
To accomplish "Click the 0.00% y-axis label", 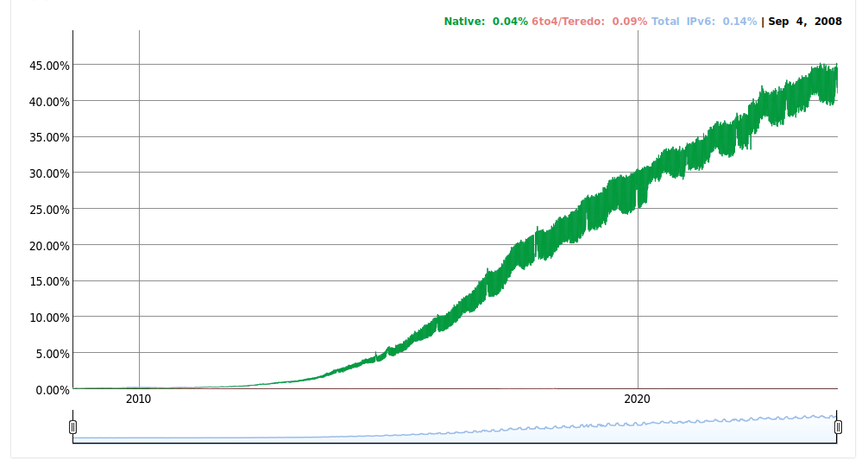I will 53,391.
